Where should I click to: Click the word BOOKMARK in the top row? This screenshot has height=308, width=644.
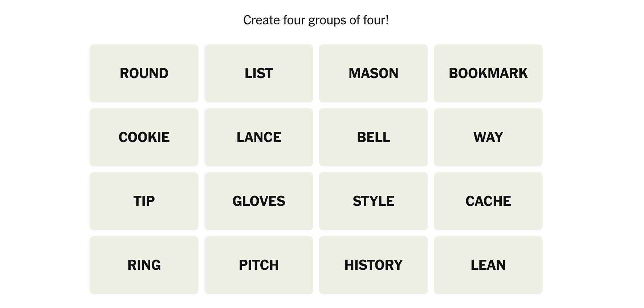[x=488, y=73]
